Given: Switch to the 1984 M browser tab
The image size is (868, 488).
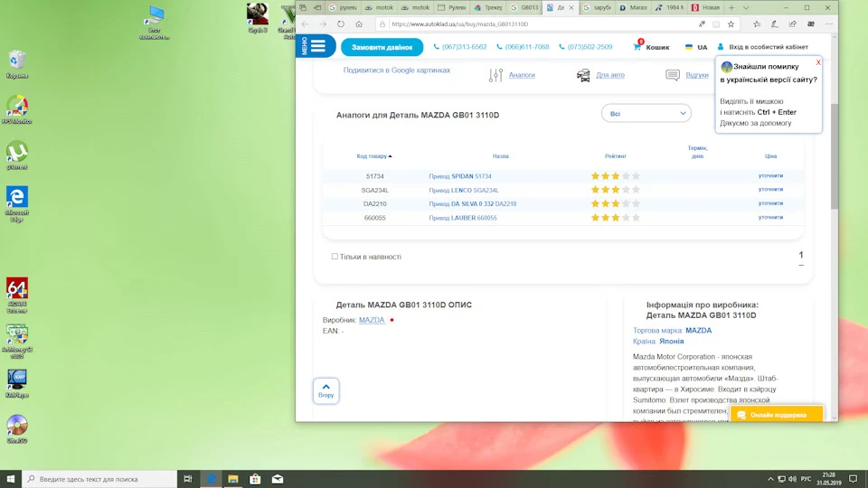Looking at the screenshot, I should coord(669,8).
